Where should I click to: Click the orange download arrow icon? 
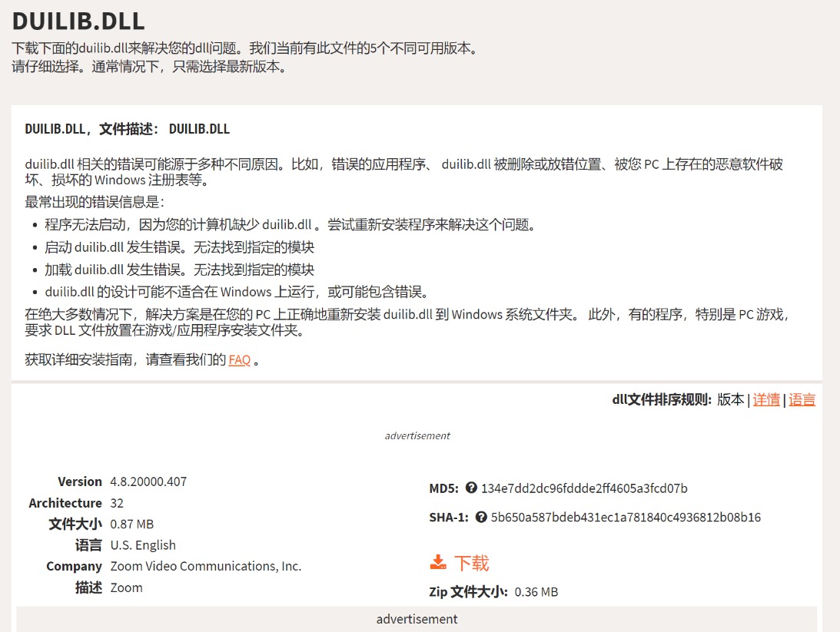[x=438, y=563]
